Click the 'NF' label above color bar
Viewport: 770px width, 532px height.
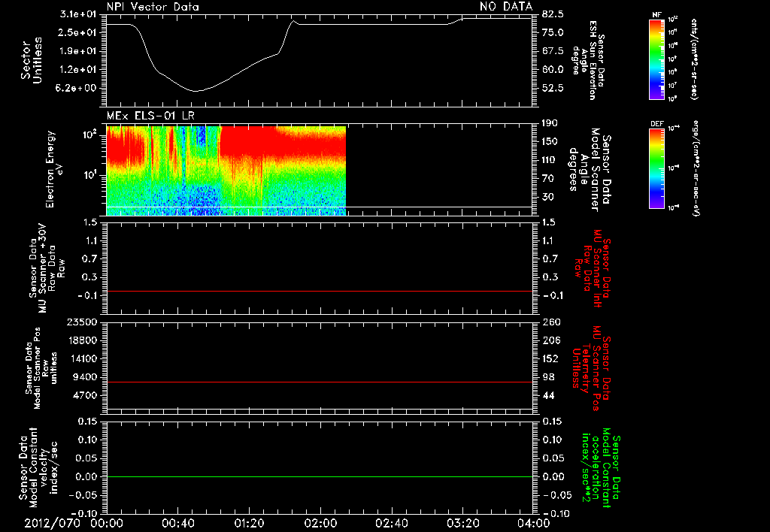coord(656,15)
